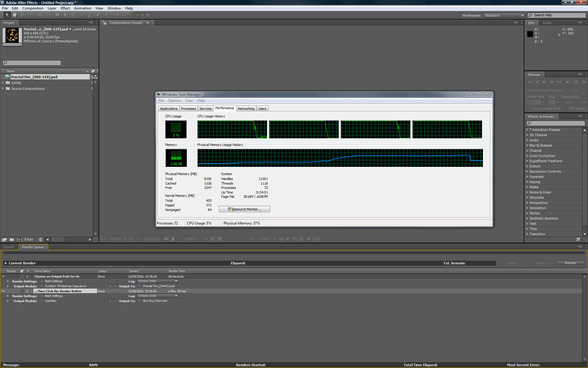Create a new folder in Project panel

(12, 239)
